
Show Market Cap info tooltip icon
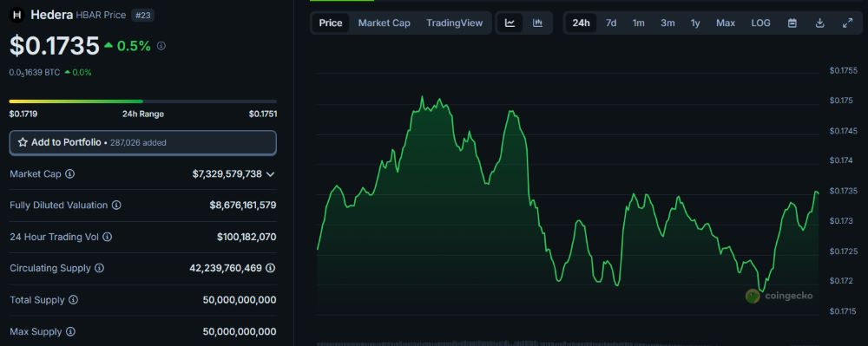(x=69, y=174)
